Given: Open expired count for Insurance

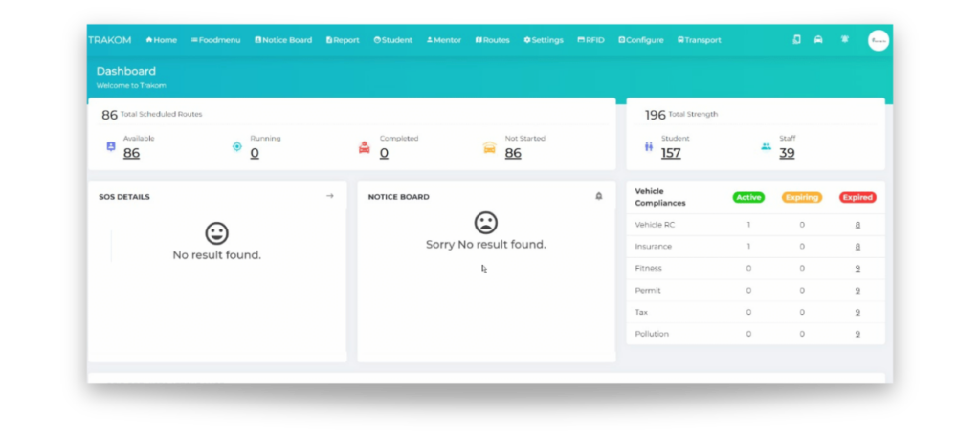Looking at the screenshot, I should (x=858, y=247).
